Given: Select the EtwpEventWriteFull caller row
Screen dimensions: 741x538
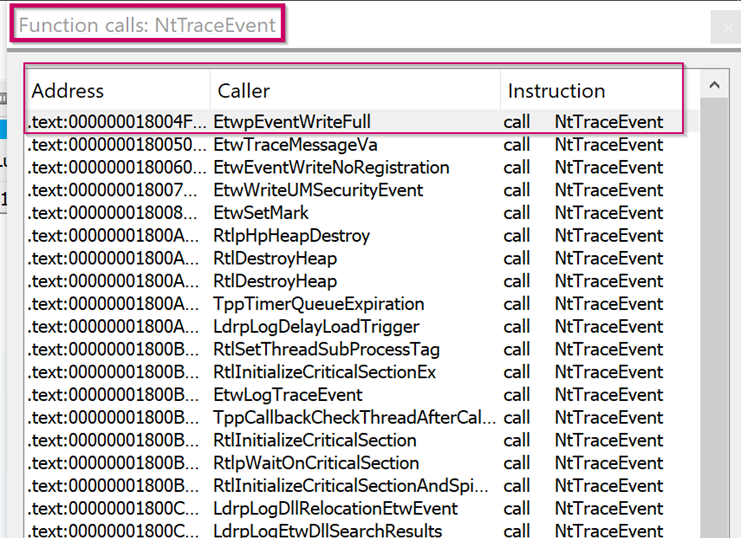Looking at the screenshot, I should coord(292,122).
